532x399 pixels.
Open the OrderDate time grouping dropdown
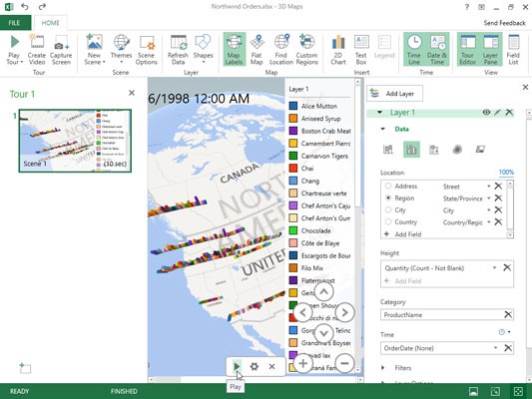[495, 348]
